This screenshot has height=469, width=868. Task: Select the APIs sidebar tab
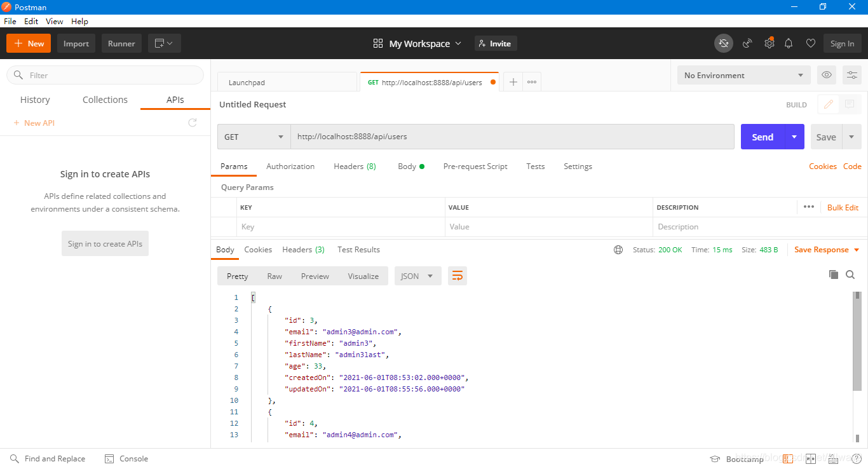[x=175, y=100]
